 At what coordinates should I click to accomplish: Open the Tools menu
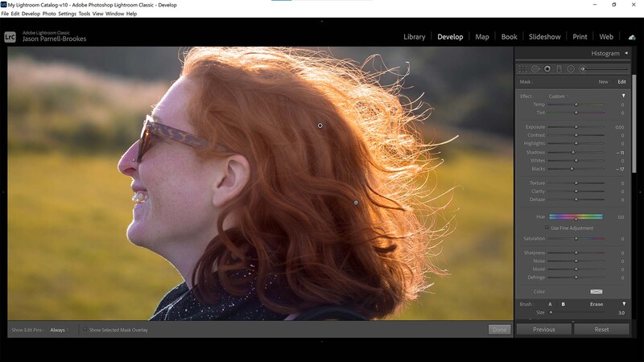click(x=85, y=14)
